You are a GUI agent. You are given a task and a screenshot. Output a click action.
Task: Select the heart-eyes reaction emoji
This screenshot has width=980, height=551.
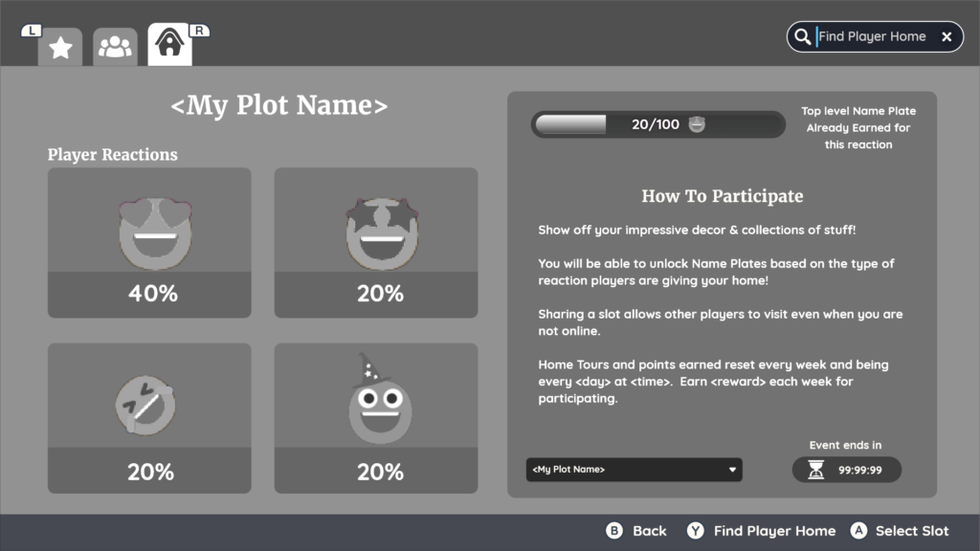coord(156,233)
